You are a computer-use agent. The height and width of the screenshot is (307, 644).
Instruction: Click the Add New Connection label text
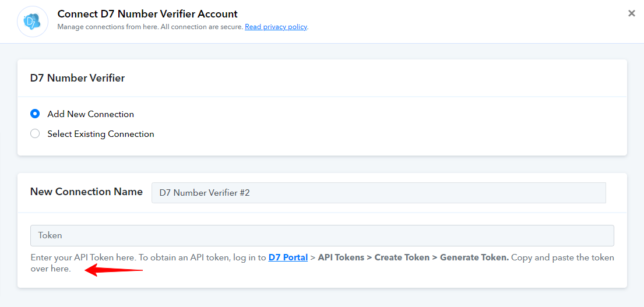click(x=91, y=114)
